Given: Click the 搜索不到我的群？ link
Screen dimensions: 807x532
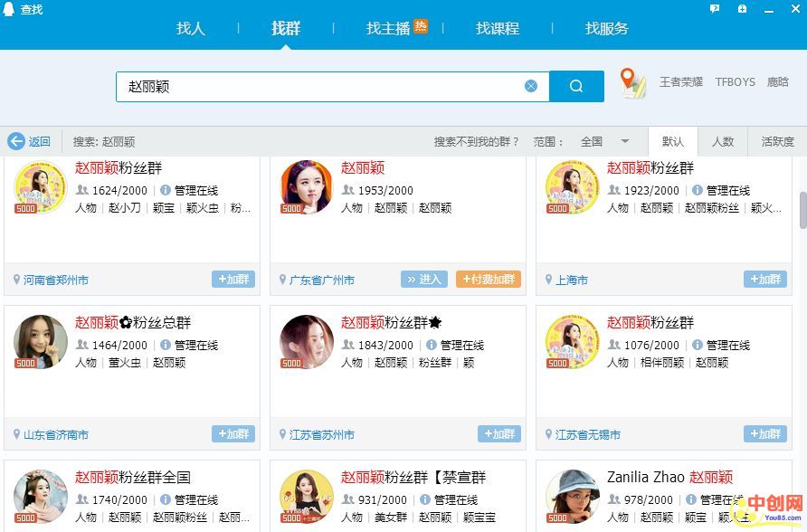Looking at the screenshot, I should click(x=477, y=141).
